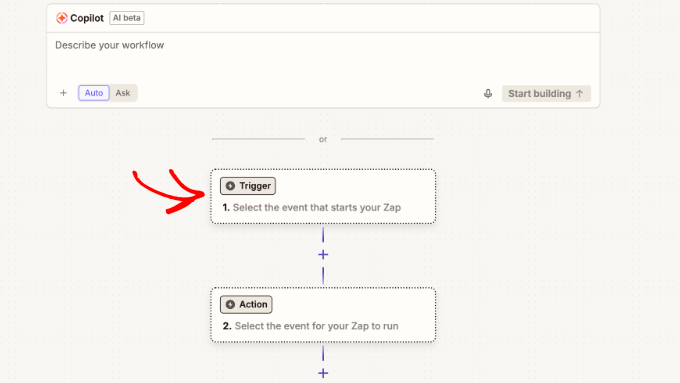Click the plus attachment icon in Copilot
680x383 pixels.
pyautogui.click(x=63, y=93)
